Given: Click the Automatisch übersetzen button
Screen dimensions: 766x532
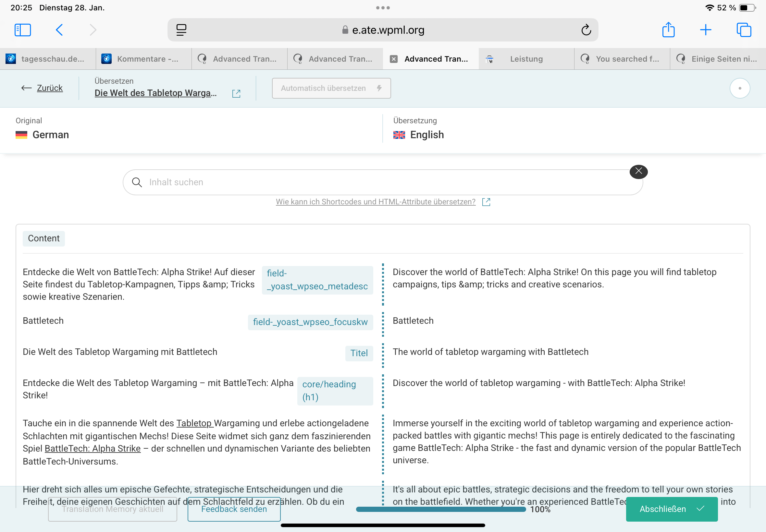Looking at the screenshot, I should [x=331, y=88].
